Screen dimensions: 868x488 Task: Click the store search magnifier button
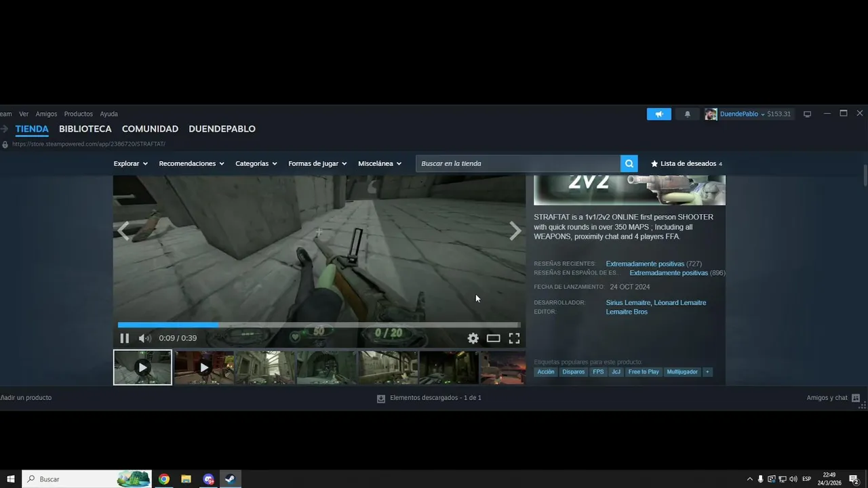click(x=629, y=163)
